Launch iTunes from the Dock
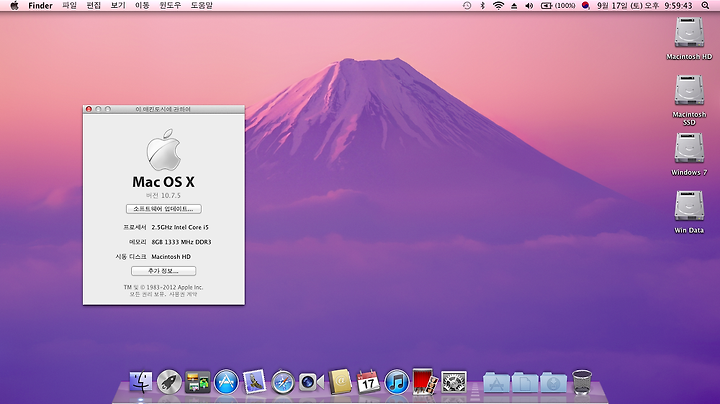Screen dimensions: 720x404 coord(397,382)
